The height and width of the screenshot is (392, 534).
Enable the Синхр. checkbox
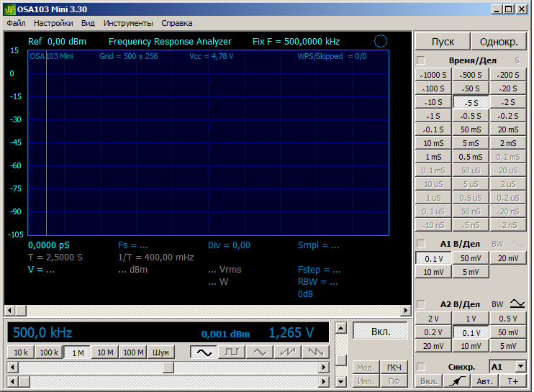tap(421, 367)
